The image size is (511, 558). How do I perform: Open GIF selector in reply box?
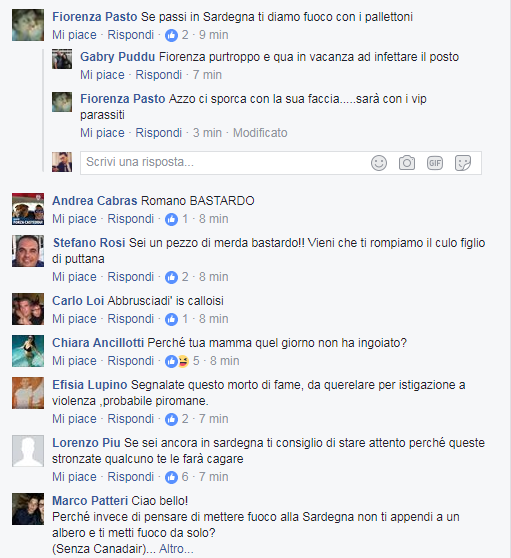[435, 163]
